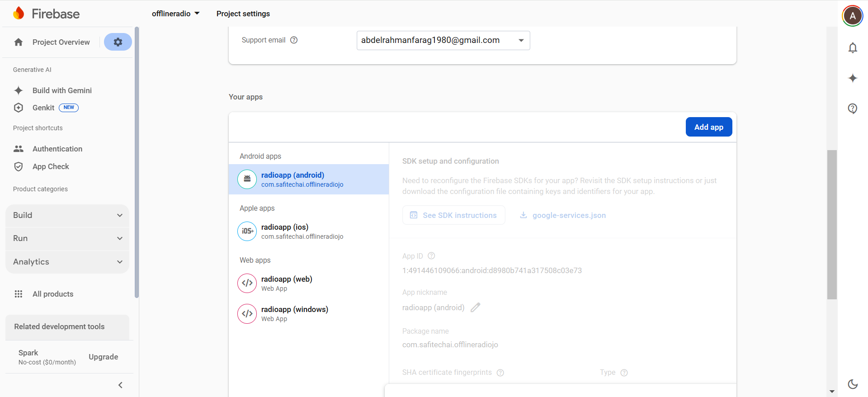Click the Type column help icon
Viewport: 868px width, 397px height.
coord(624,373)
